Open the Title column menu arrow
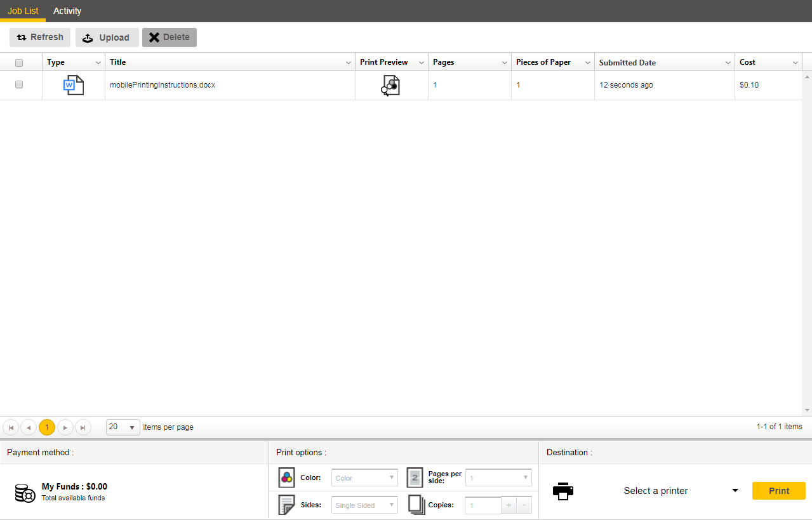Image resolution: width=812 pixels, height=520 pixels. coord(348,62)
